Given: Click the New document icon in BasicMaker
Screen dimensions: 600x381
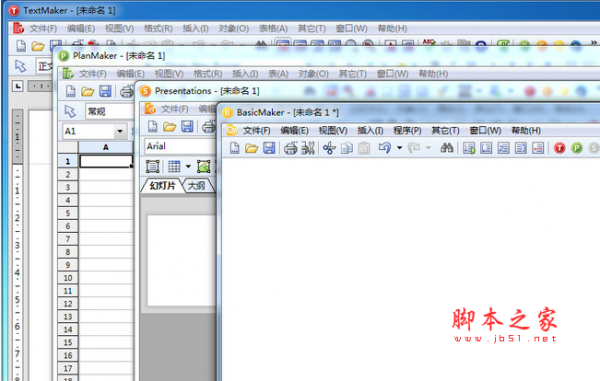Looking at the screenshot, I should point(234,148).
